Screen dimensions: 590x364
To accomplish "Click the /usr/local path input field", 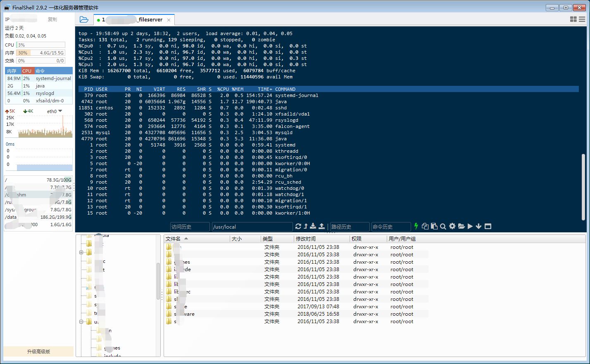I will [x=252, y=227].
